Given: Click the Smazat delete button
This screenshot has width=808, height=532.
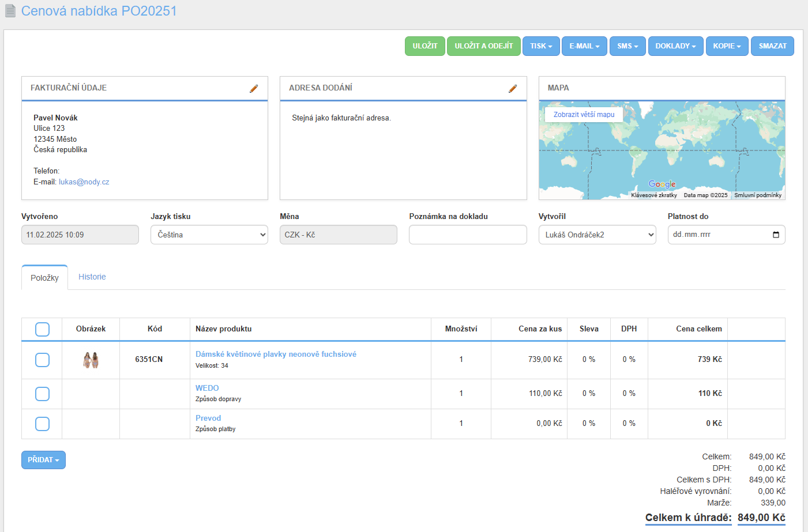Looking at the screenshot, I should click(772, 46).
